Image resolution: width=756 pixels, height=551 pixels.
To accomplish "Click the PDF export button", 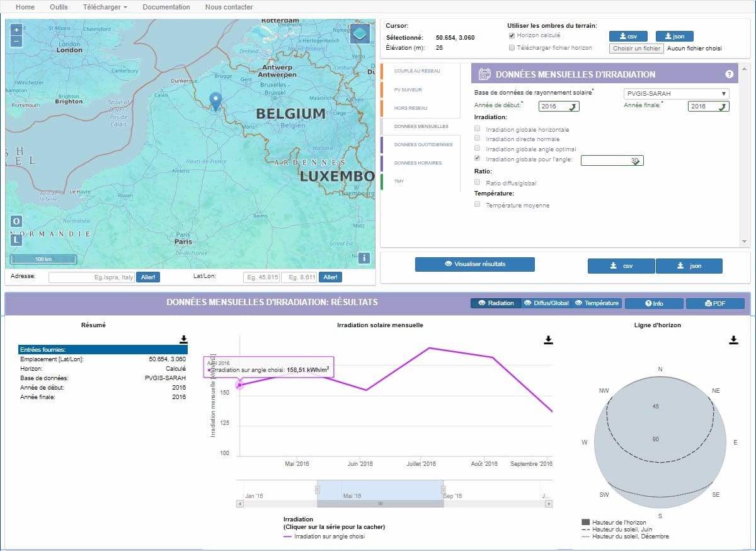I will 715,303.
